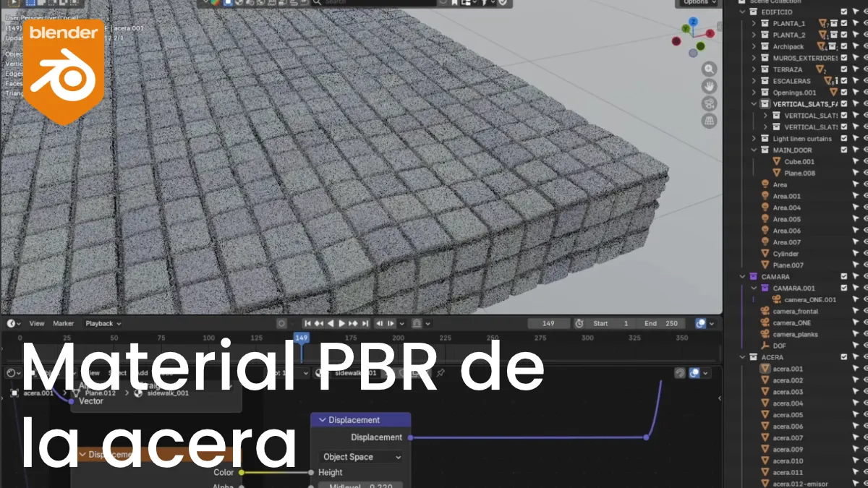The height and width of the screenshot is (488, 868).
Task: Click the camera_frontal camera icon
Action: (x=765, y=311)
